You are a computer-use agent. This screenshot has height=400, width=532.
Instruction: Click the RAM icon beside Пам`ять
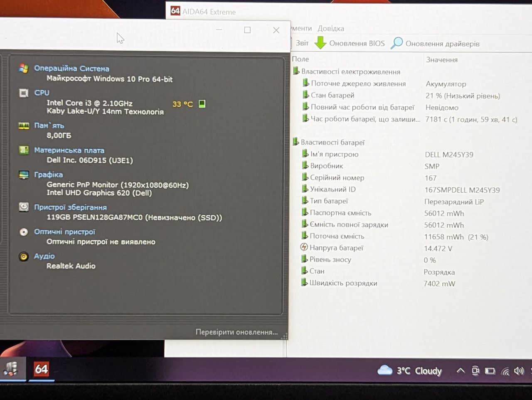24,125
